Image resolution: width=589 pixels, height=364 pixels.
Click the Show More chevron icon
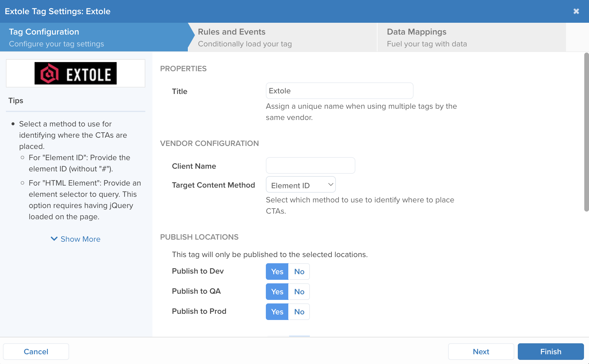click(x=54, y=239)
